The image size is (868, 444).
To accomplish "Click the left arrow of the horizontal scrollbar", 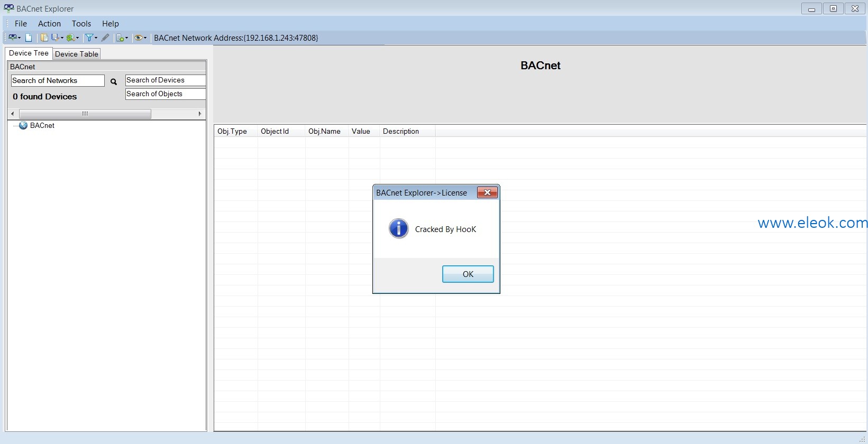I will 13,114.
